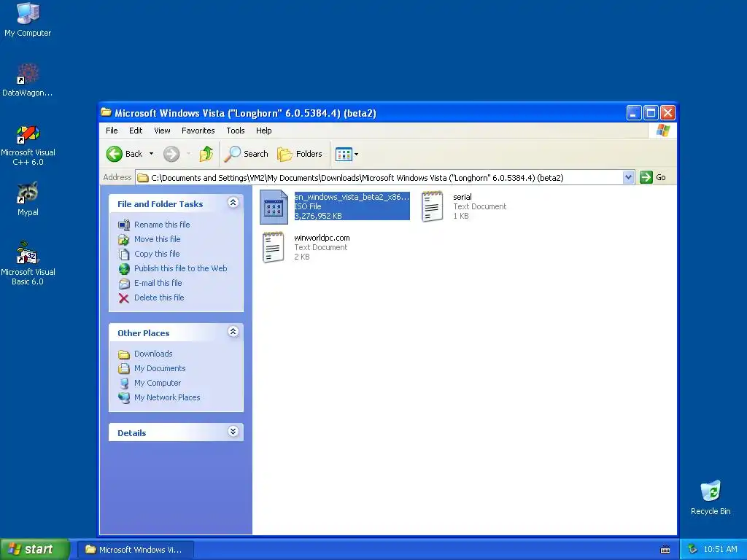
Task: Click Move this file link
Action: coord(158,239)
